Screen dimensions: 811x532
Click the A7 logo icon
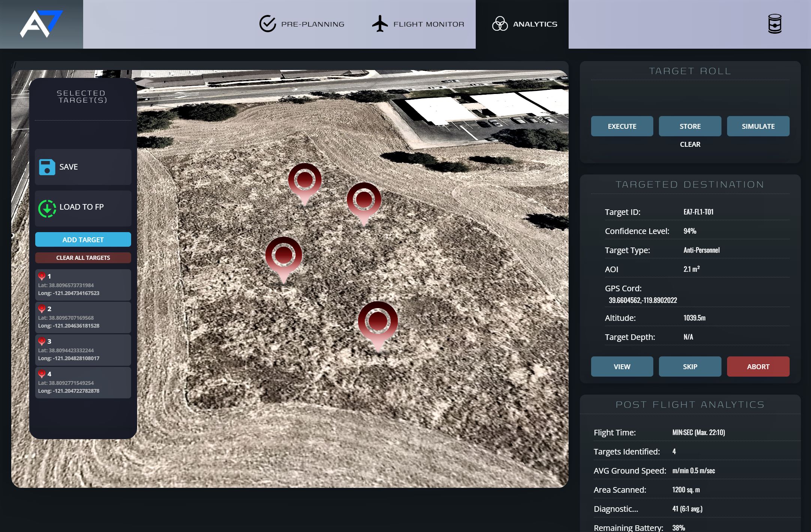(41, 24)
